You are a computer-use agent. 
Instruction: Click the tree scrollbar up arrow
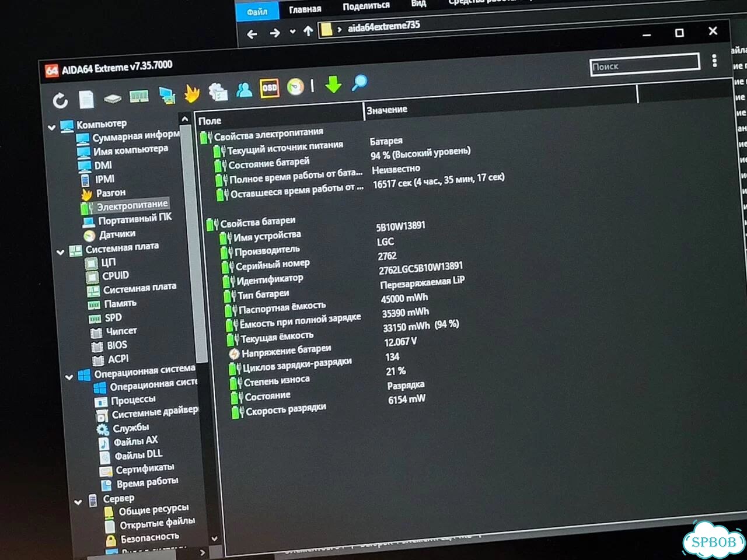pos(185,120)
